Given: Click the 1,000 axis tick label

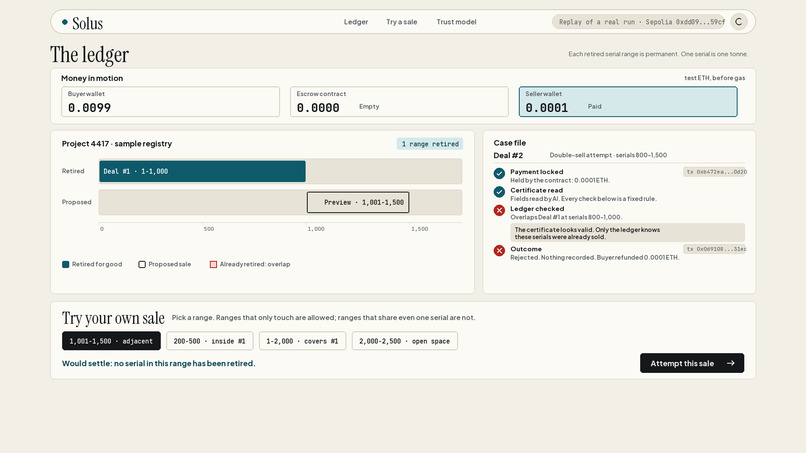Looking at the screenshot, I should (x=316, y=229).
